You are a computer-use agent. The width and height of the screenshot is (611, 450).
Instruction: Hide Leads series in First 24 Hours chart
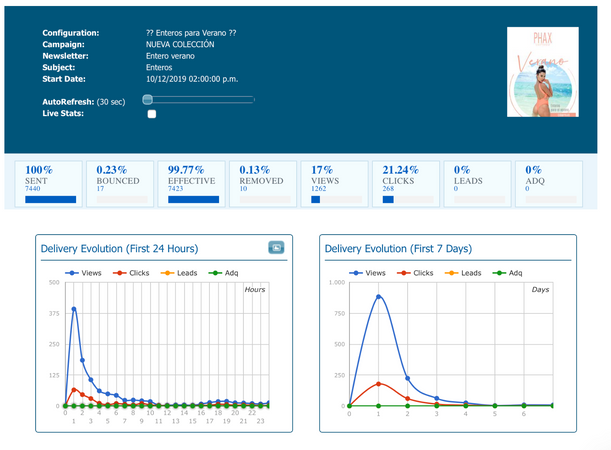[178, 273]
